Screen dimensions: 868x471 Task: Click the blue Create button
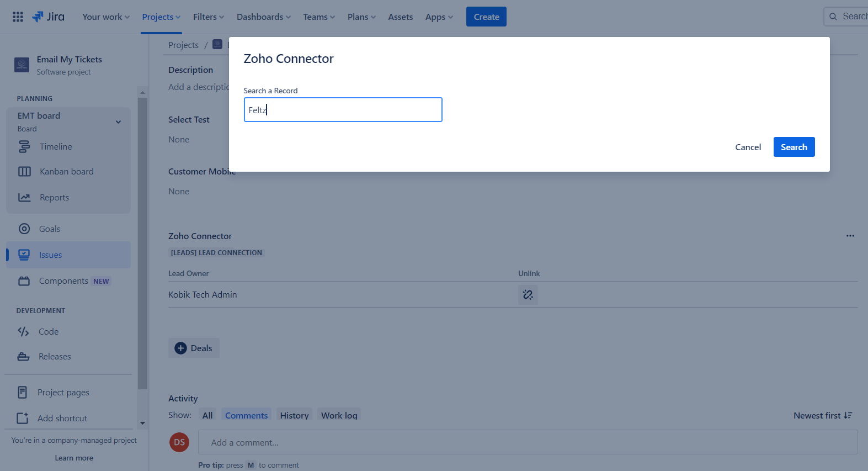point(486,17)
